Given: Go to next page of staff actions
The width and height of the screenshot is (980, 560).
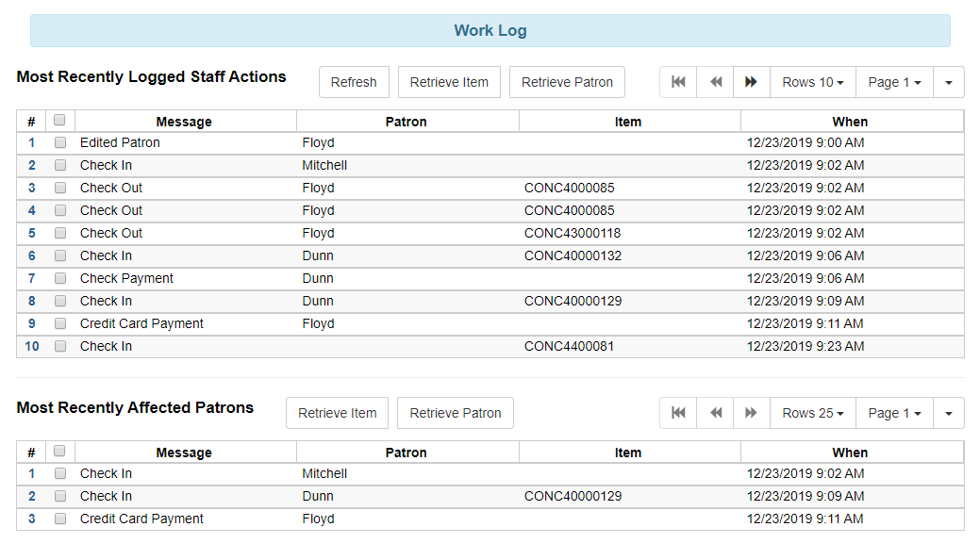Looking at the screenshot, I should pyautogui.click(x=751, y=82).
